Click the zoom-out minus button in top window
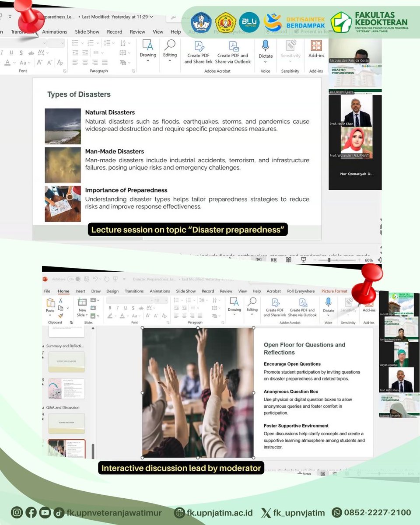420x525 pixels. coord(315,260)
